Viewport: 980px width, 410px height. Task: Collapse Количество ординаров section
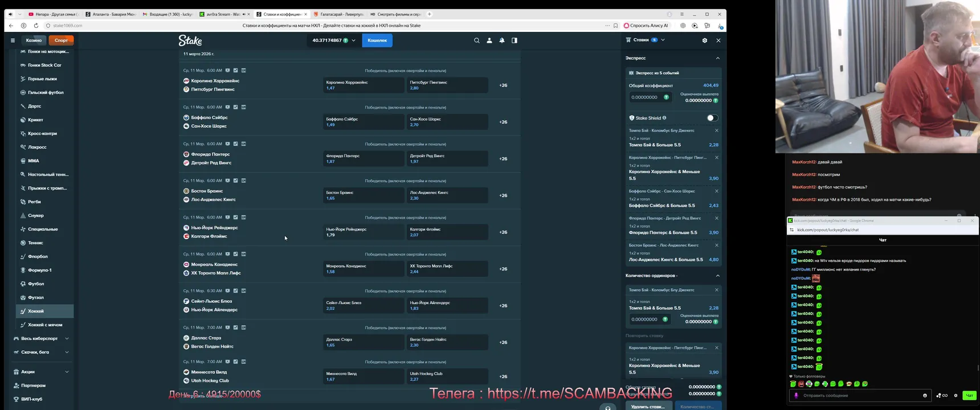click(717, 276)
